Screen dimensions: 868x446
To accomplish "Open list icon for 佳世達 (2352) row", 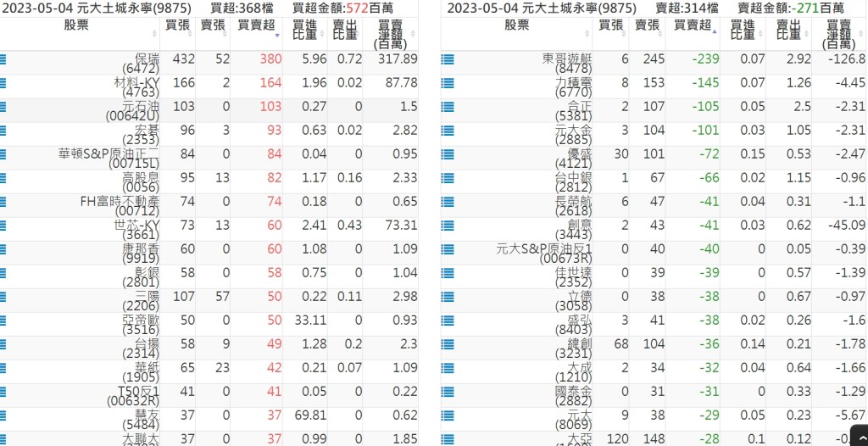I will point(448,273).
